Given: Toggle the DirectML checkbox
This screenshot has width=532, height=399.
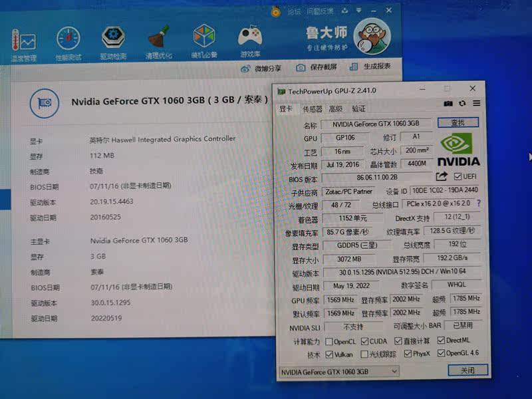Looking at the screenshot, I should click(441, 340).
